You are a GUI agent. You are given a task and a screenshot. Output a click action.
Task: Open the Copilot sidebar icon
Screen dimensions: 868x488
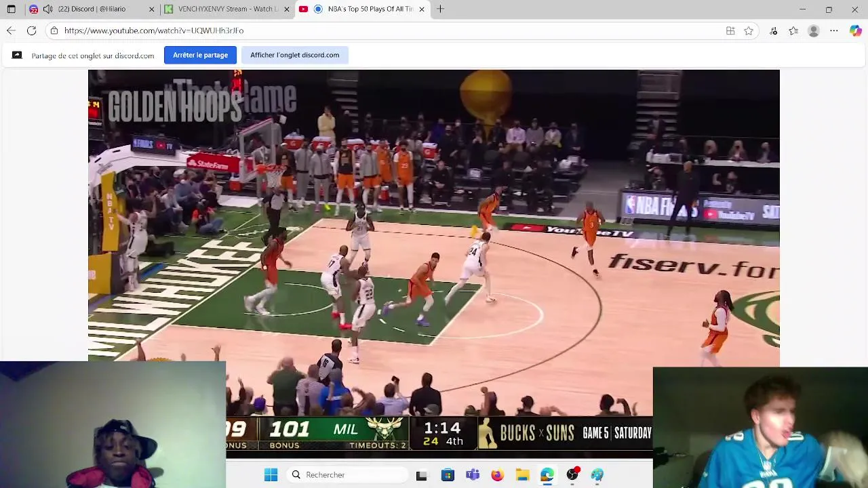point(855,30)
